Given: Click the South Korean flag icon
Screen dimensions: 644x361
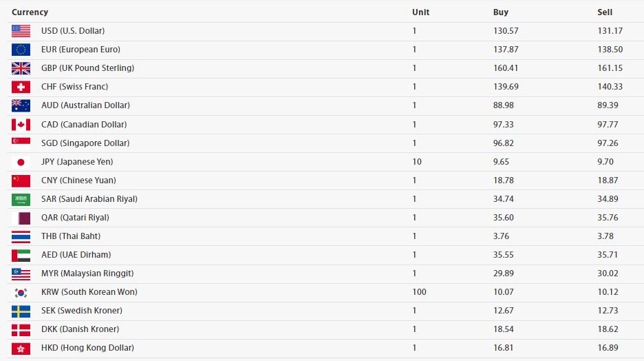Looking at the screenshot, I should [21, 293].
